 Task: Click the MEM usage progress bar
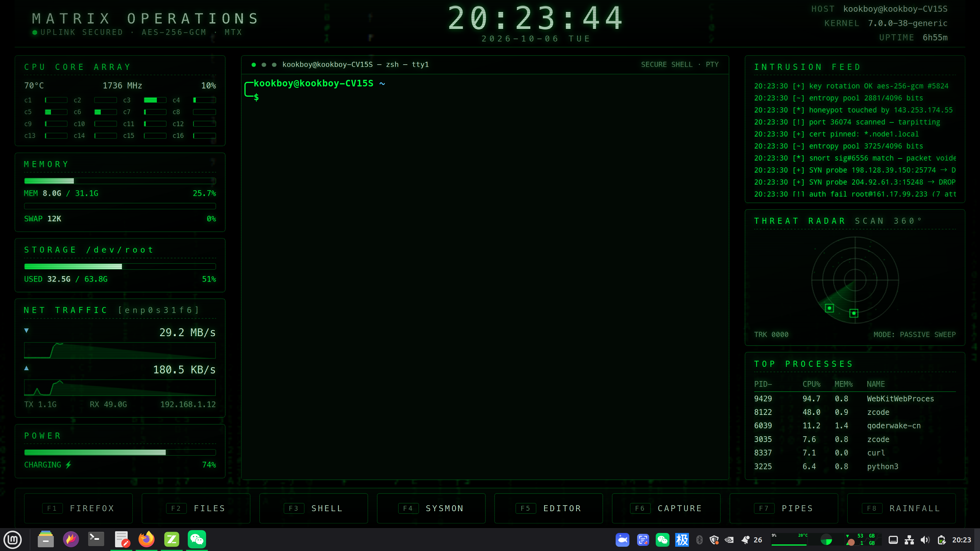pyautogui.click(x=120, y=181)
